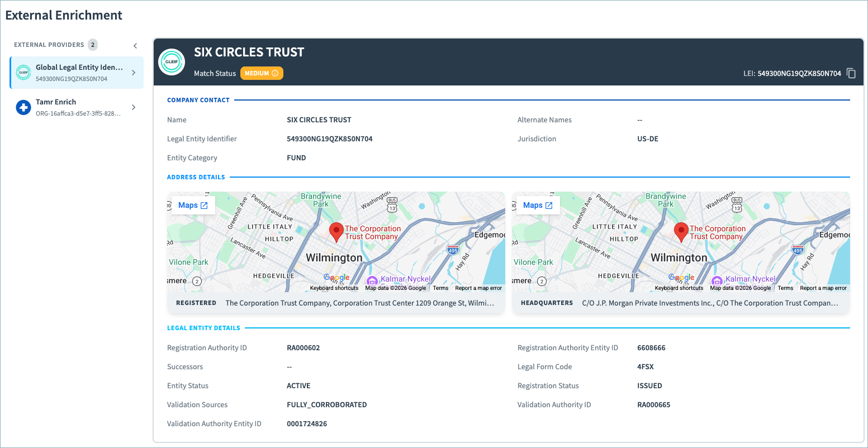Click Legal Entity Identifier value 549300NG19QZK8S0N704
This screenshot has width=868, height=448.
click(x=330, y=139)
